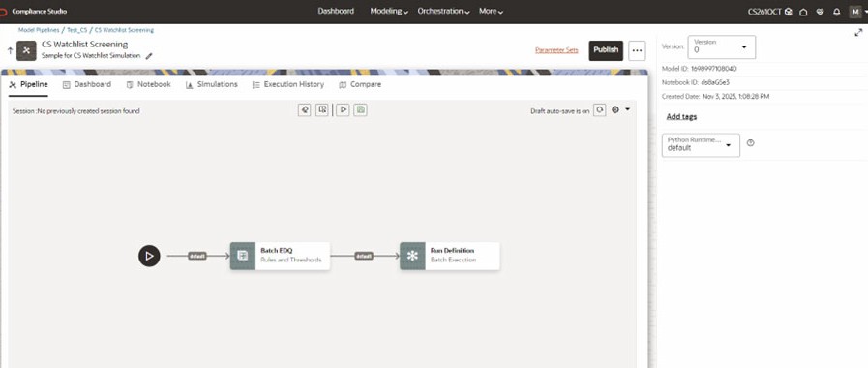The width and height of the screenshot is (868, 368).
Task: Click the CS261OCT workspace name
Action: click(x=765, y=11)
